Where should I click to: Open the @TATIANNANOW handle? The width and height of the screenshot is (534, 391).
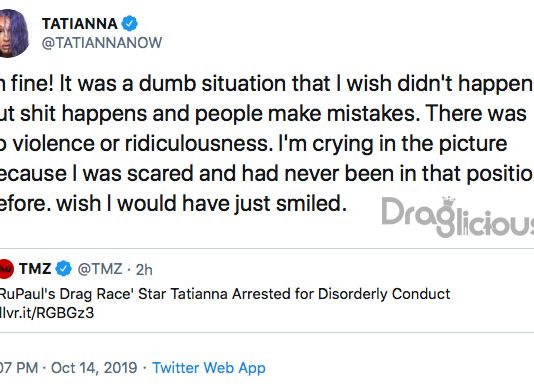pyautogui.click(x=102, y=43)
